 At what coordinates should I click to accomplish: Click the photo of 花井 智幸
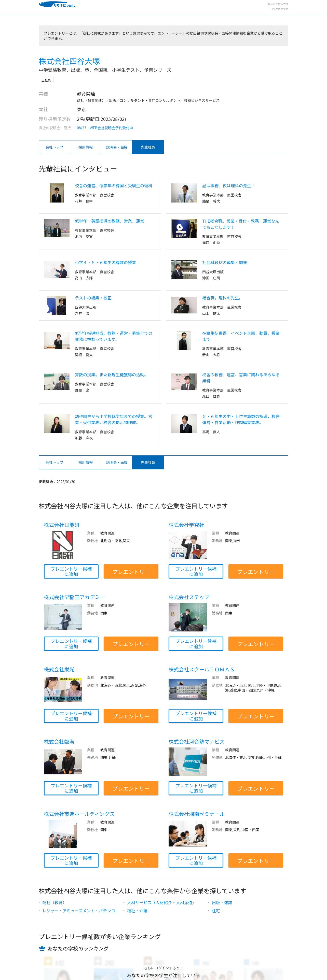[57, 193]
